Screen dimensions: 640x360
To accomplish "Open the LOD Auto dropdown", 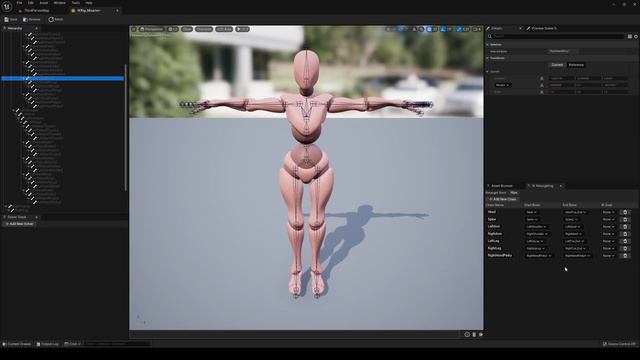I will 224,29.
